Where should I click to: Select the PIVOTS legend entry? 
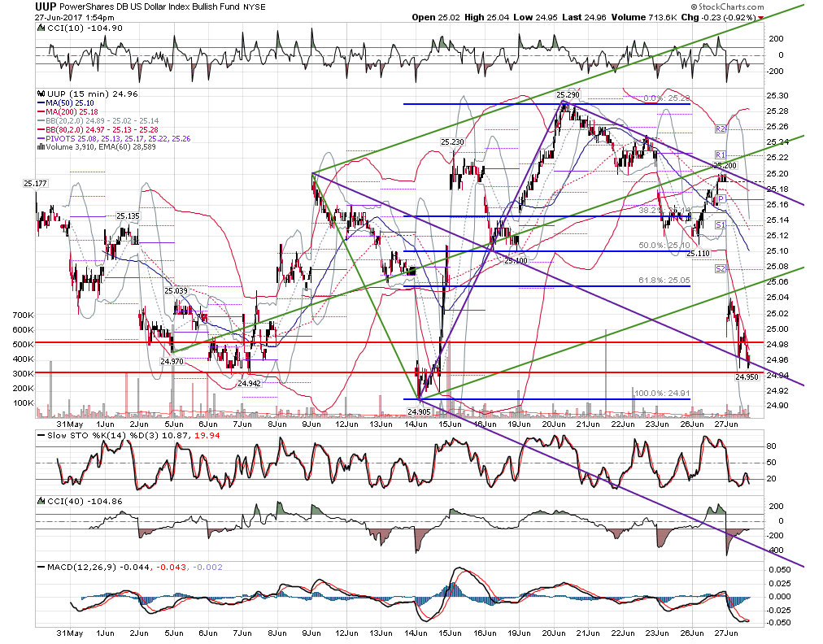click(114, 138)
